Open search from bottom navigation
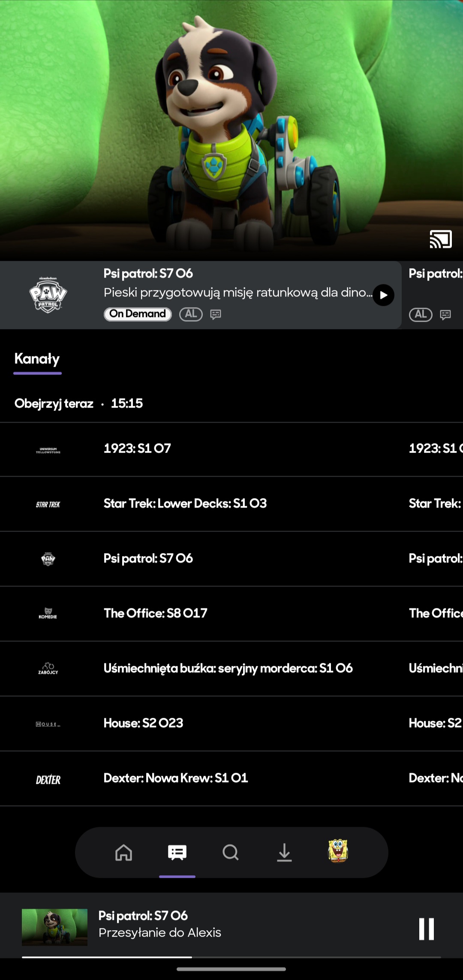Image resolution: width=463 pixels, height=980 pixels. pos(231,852)
